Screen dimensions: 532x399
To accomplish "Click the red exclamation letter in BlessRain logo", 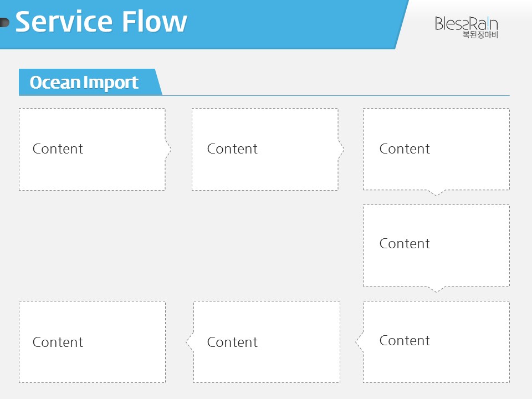I will [x=488, y=24].
